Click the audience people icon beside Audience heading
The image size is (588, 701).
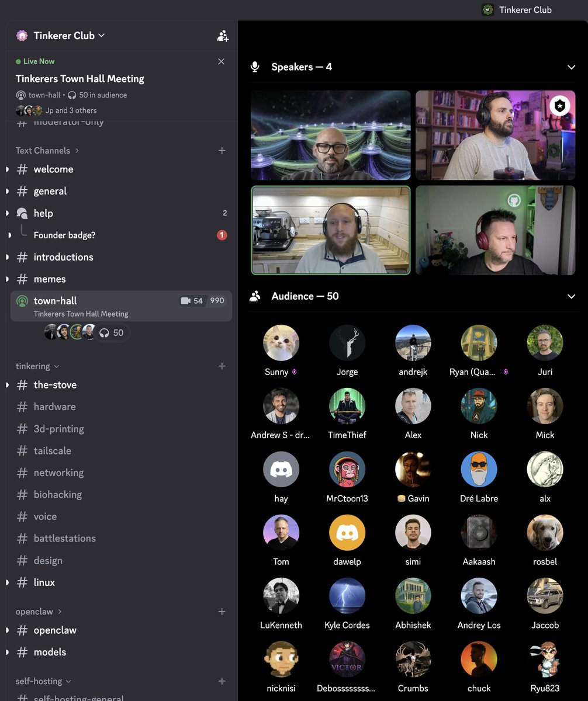click(254, 296)
